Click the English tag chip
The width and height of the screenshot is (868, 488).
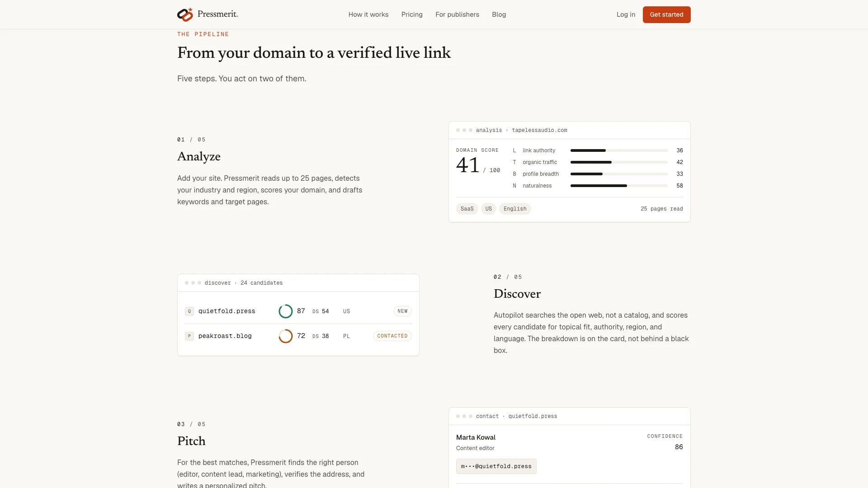[515, 209]
